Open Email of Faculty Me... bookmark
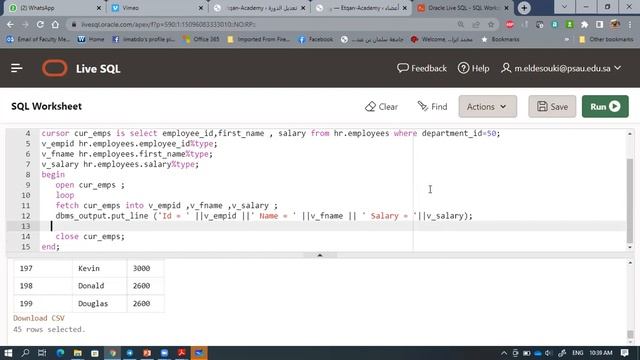The image size is (640, 360). click(38, 39)
